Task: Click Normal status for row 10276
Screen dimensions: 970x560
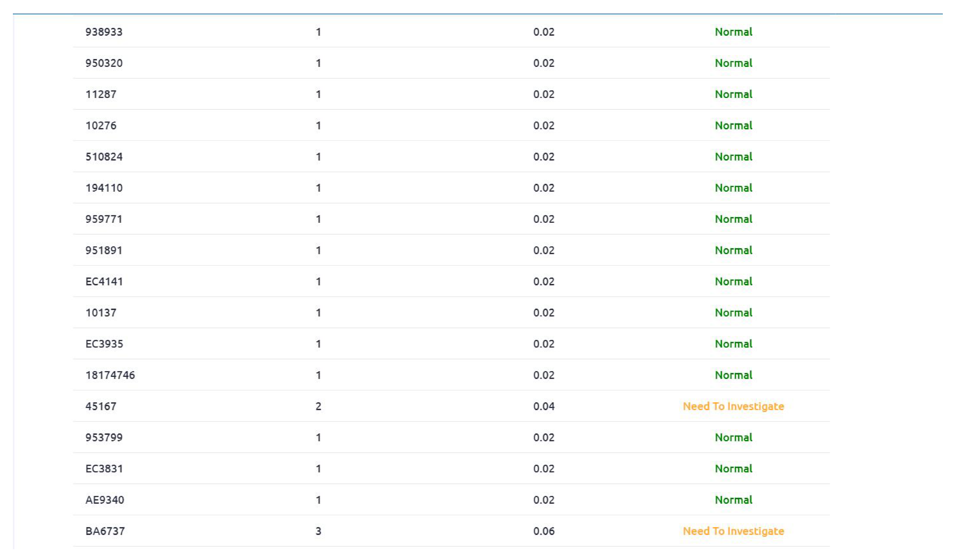Action: (x=733, y=126)
